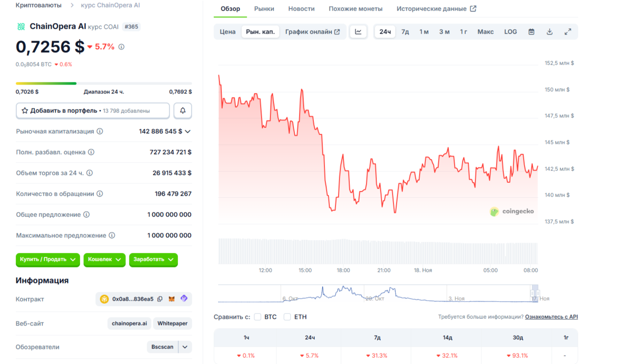Select the 7д time range

pos(405,32)
